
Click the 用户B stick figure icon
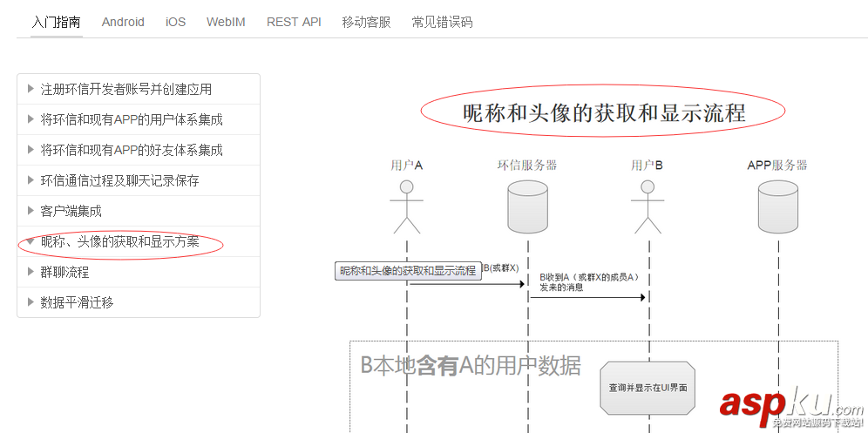coord(648,206)
